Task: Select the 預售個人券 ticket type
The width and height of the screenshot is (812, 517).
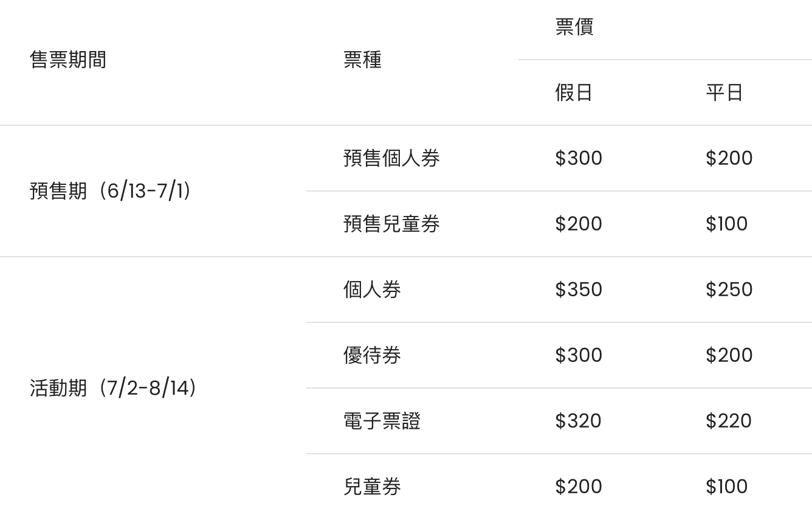Action: 391,158
